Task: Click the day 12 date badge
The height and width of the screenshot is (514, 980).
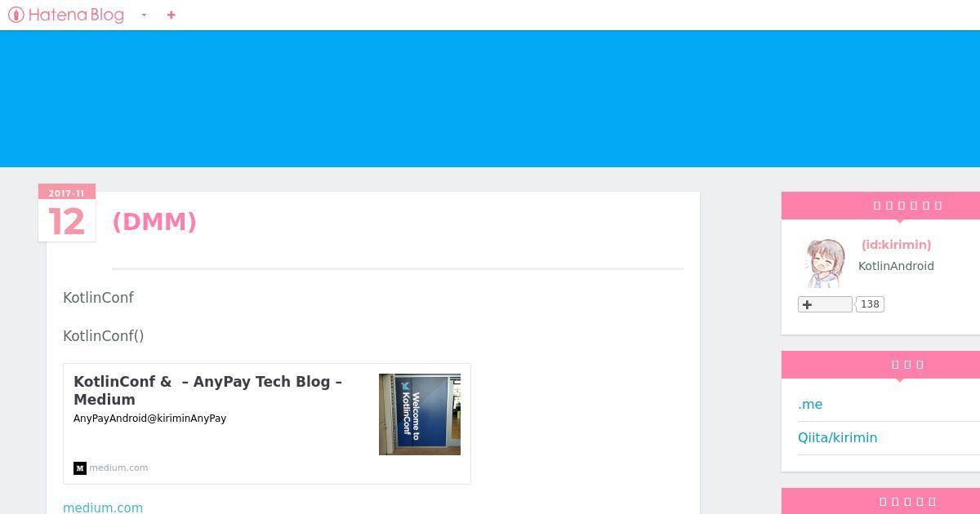Action: pyautogui.click(x=66, y=222)
